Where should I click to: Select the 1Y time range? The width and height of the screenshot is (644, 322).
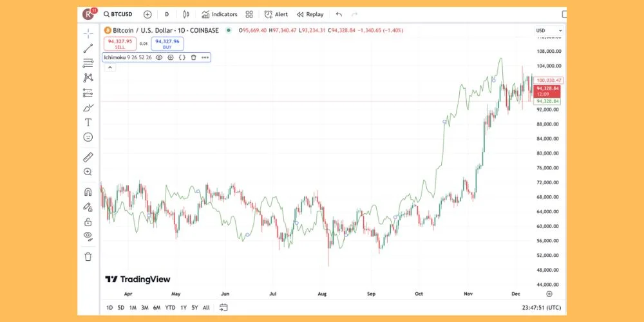[184, 308]
